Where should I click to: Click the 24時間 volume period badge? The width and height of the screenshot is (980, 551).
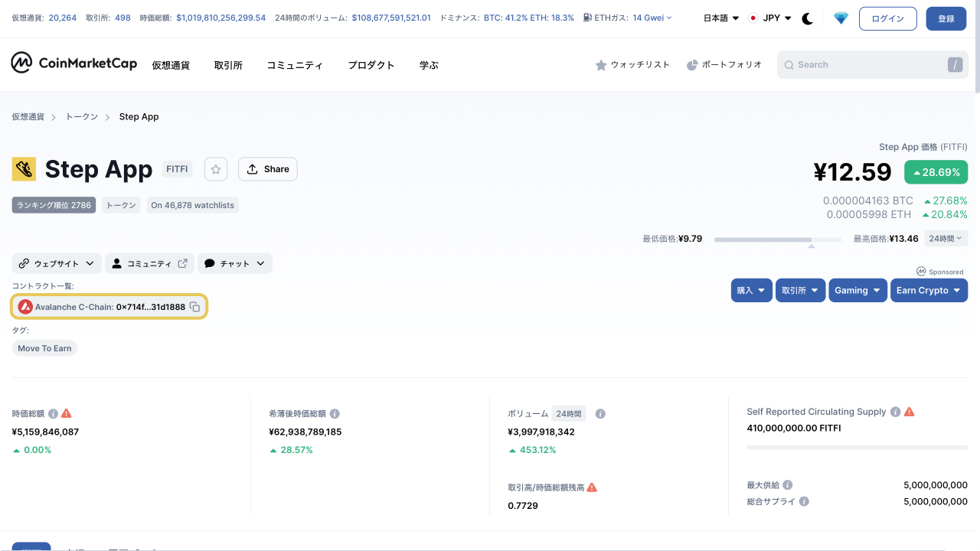[569, 413]
